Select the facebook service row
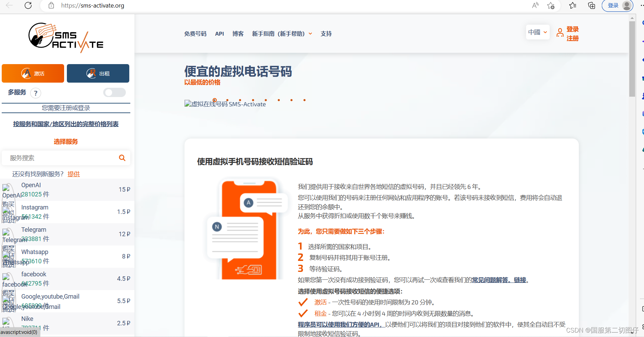This screenshot has width=644, height=337. pos(67,279)
